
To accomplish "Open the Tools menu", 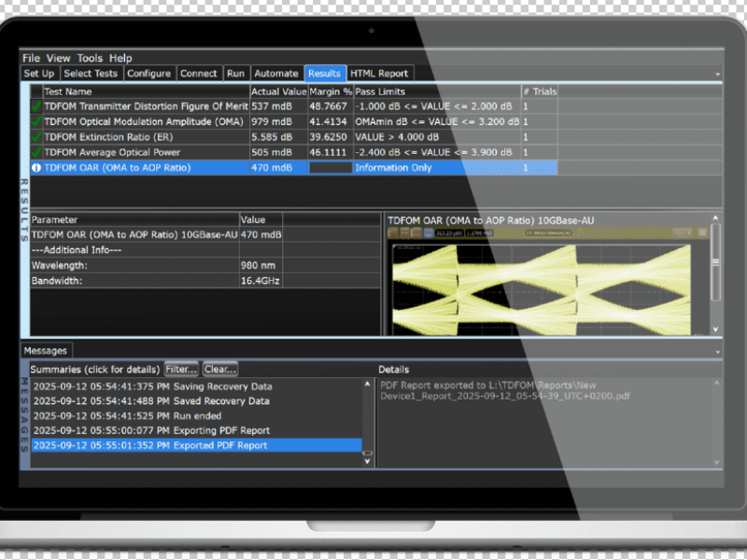I will coord(90,58).
